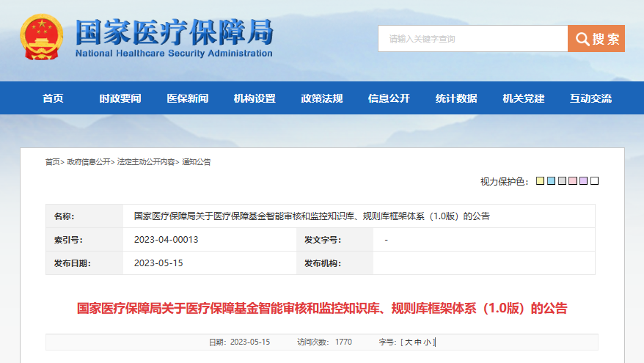This screenshot has width=644, height=363.
Task: Expand the 政策法规 menu
Action: 321,98
